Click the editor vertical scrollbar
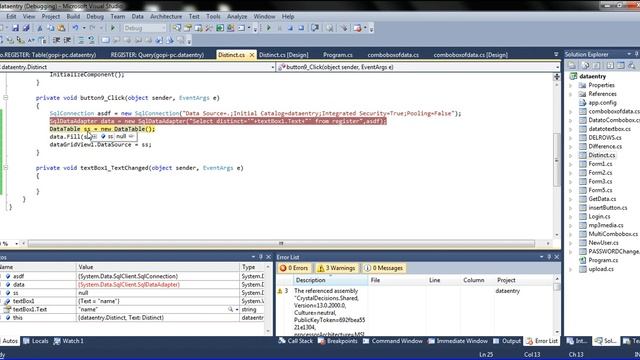Screen dimensions: 640x360 (556, 159)
